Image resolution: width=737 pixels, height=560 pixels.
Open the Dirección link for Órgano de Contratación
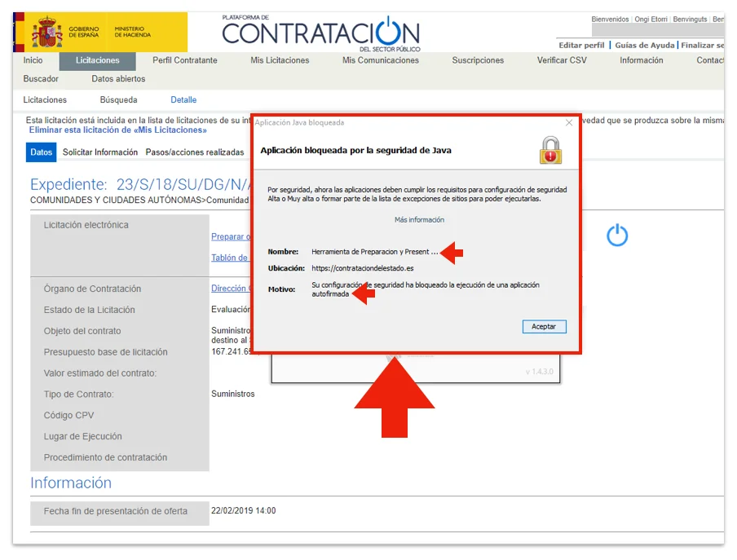click(x=231, y=289)
